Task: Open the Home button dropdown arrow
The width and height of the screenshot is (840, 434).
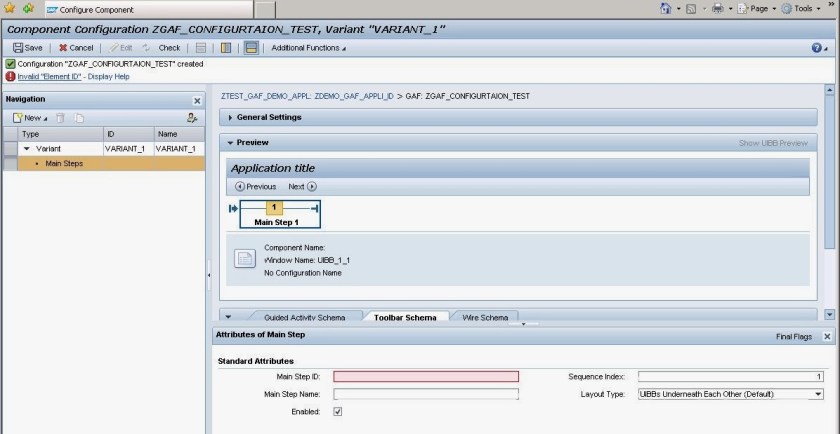Action: coord(679,9)
